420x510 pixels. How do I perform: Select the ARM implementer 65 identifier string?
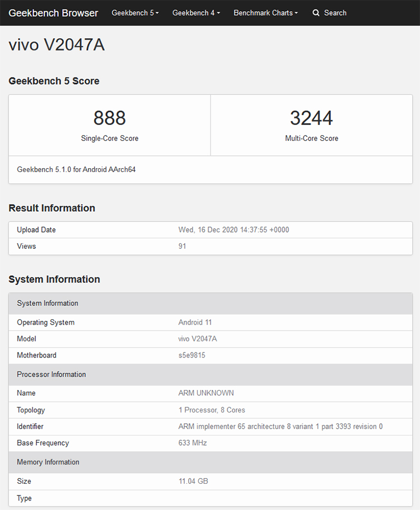[x=280, y=426]
